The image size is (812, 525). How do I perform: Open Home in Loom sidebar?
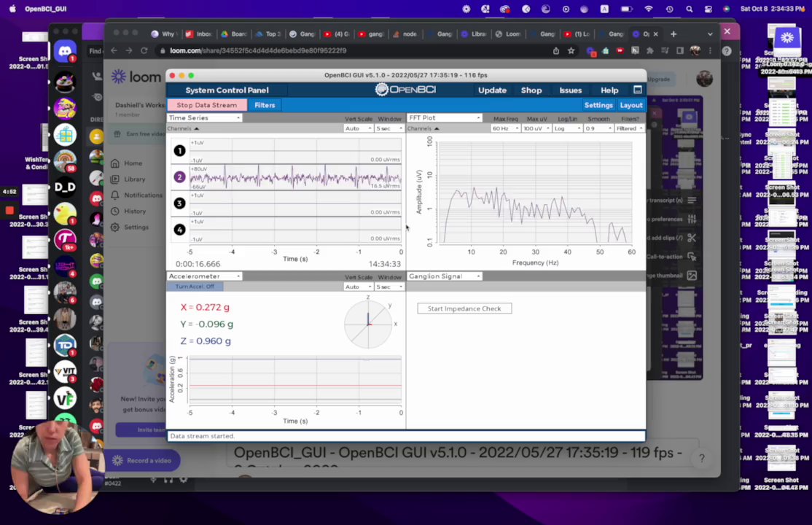(x=127, y=163)
